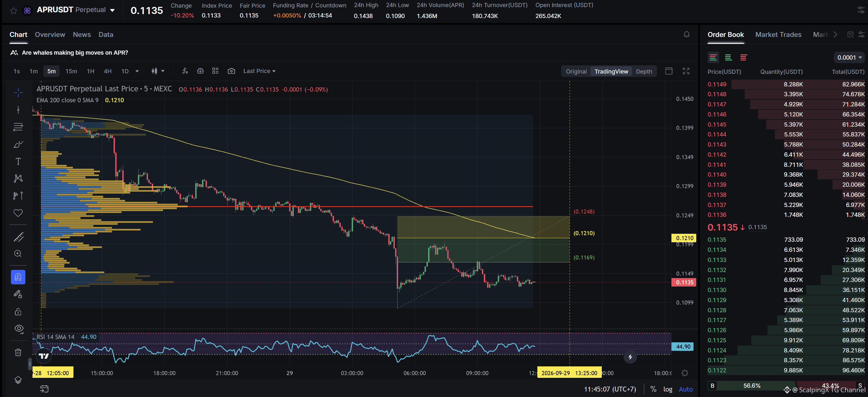The height and width of the screenshot is (397, 868).
Task: Add APRUSDT to favorites star
Action: 13,10
